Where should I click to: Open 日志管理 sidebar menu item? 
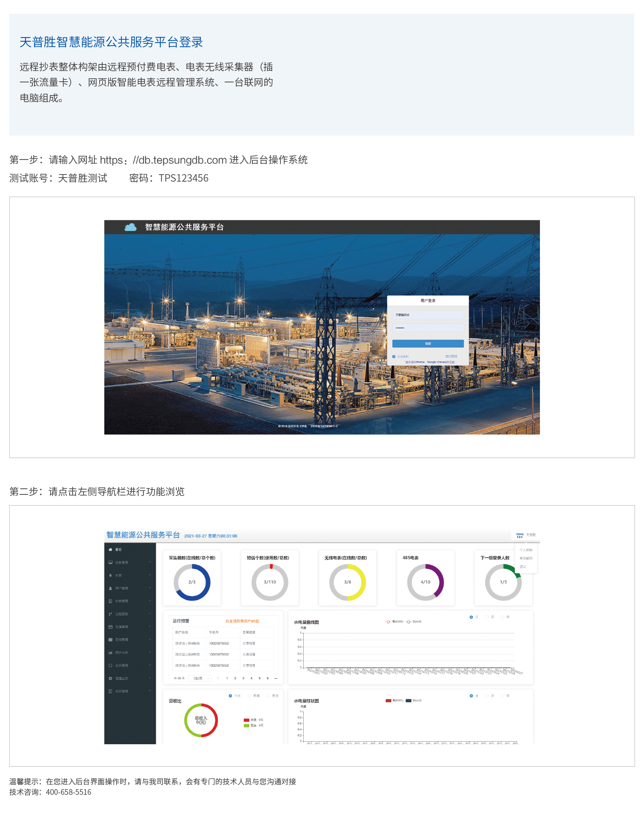tap(130, 665)
